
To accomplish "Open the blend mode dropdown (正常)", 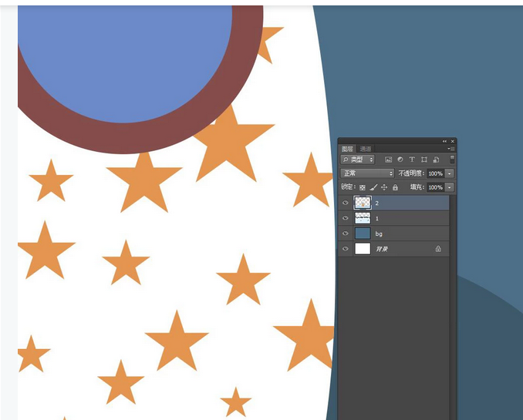I will 368,173.
